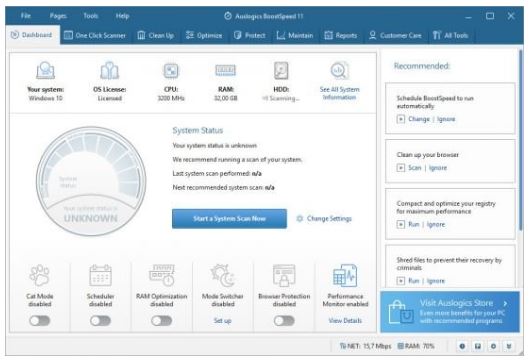Click the info icon in status bar

[462, 346]
